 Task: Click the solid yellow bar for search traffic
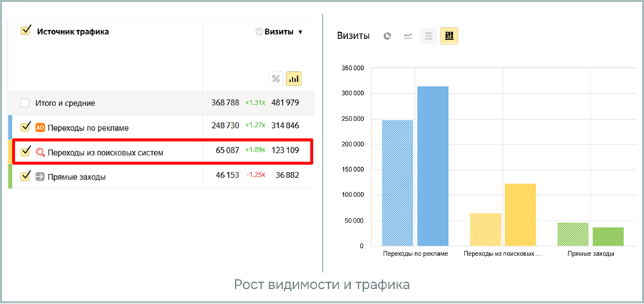click(520, 214)
